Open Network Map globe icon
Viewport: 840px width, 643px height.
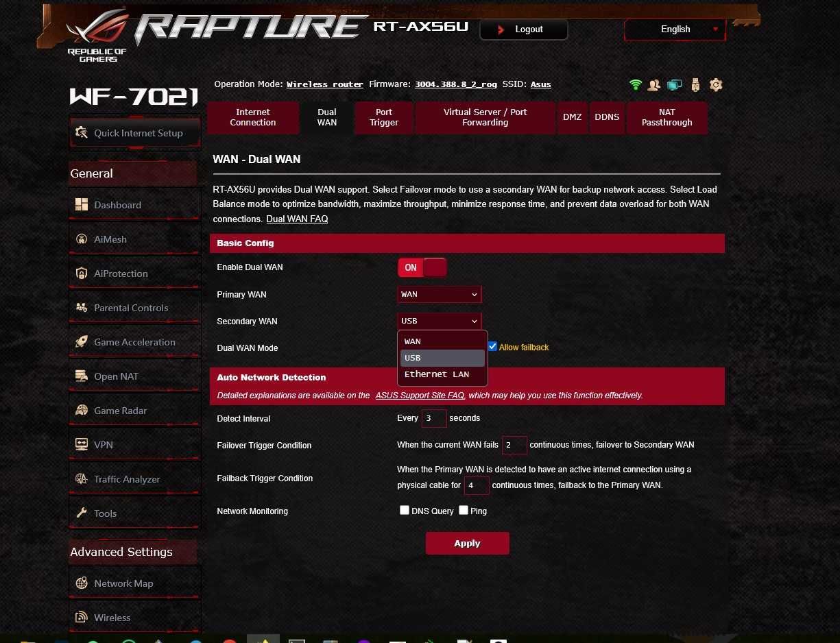82,583
